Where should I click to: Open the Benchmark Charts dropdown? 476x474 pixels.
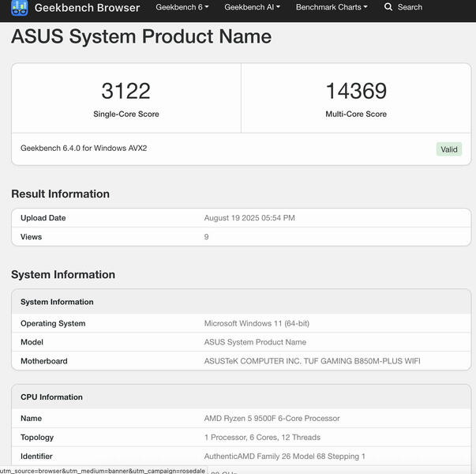click(x=332, y=7)
